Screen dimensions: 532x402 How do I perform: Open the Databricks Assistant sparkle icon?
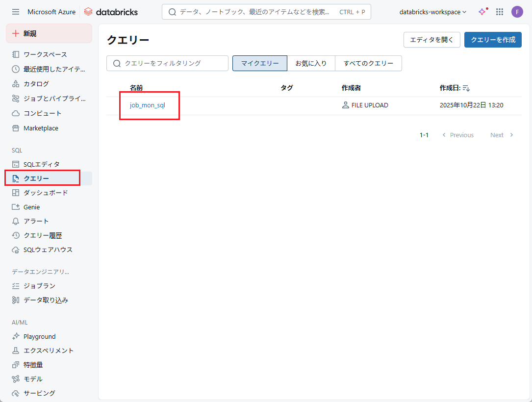[x=482, y=12]
